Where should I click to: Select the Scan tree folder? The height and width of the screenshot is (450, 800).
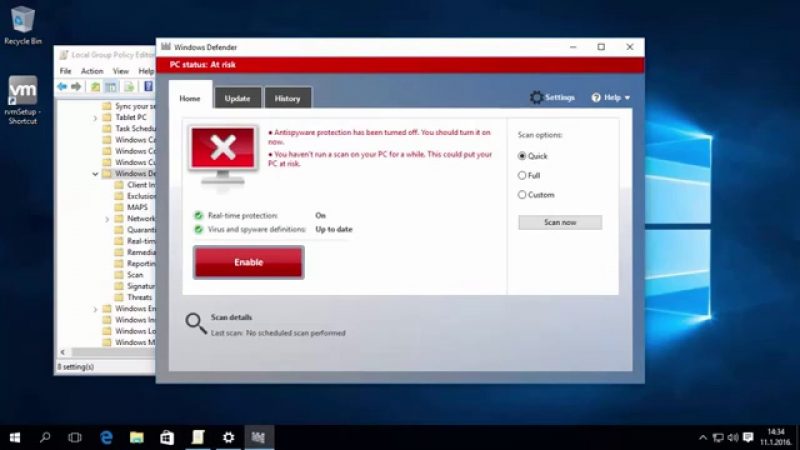click(129, 274)
